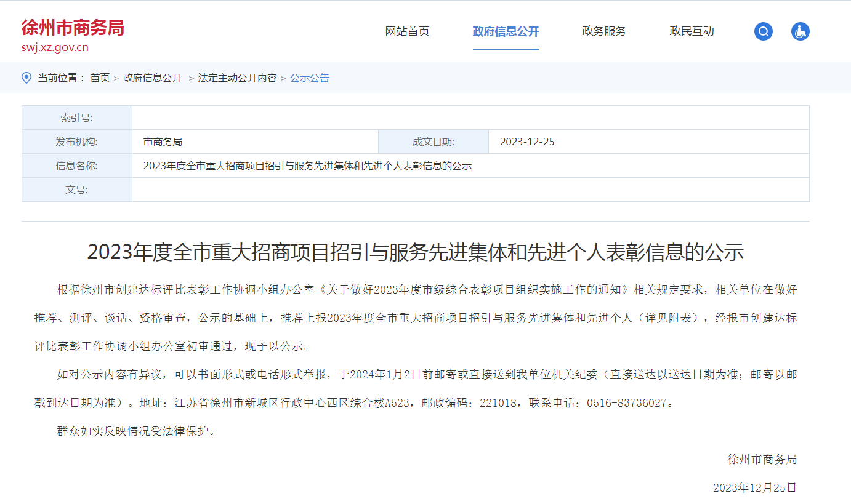Click the 公示公告 breadcrumb link
851x504 pixels.
(x=310, y=78)
